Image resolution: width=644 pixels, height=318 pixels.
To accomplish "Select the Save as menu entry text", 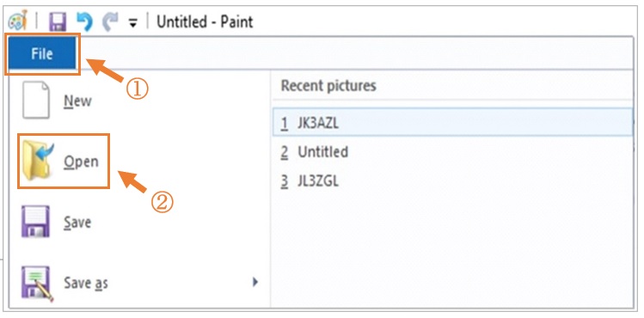I will 86,283.
